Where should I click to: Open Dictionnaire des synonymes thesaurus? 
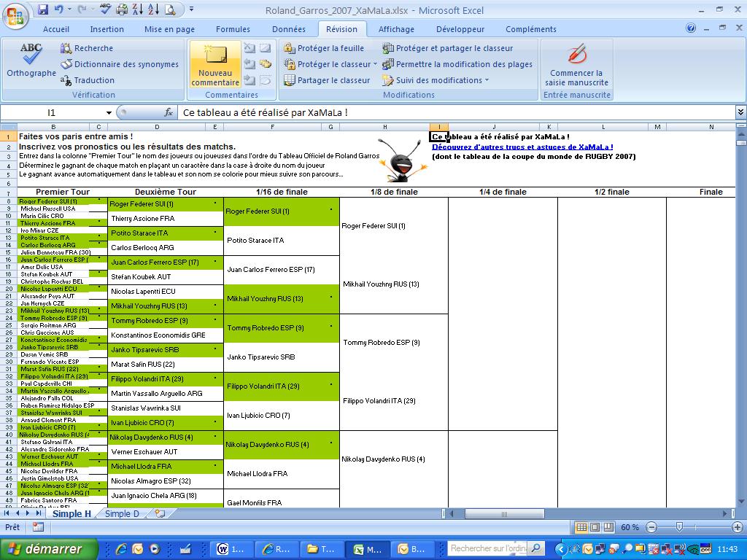pos(120,64)
